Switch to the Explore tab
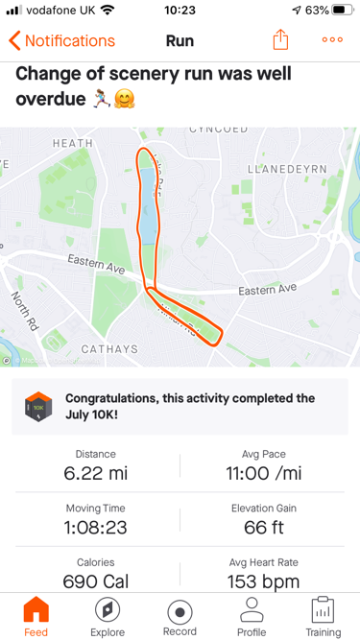This screenshot has width=360, height=640. pyautogui.click(x=107, y=617)
